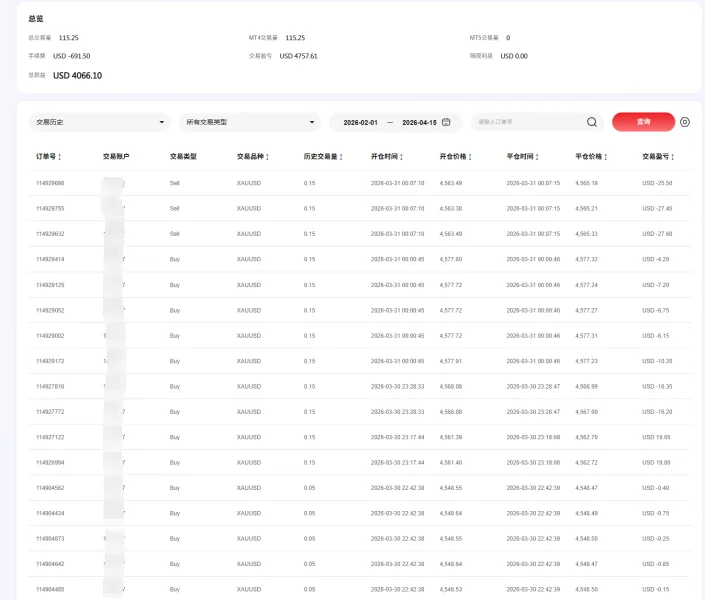Click the 开仓时间 sort icon
Screen dimensions: 705x600
tap(401, 157)
